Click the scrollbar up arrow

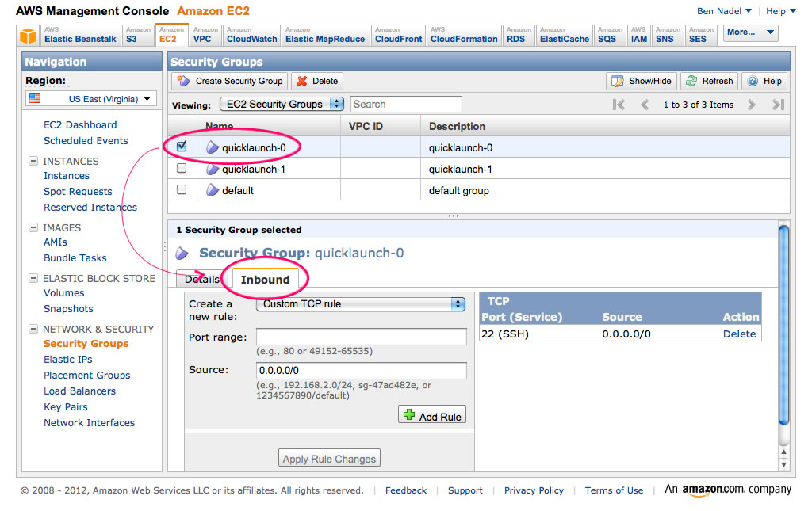click(784, 452)
